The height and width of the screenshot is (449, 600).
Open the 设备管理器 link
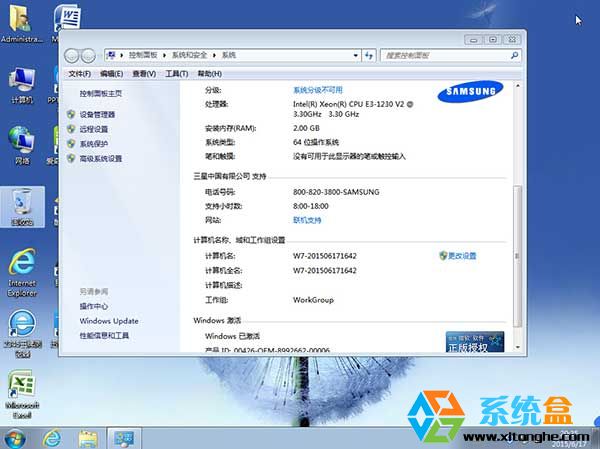click(x=97, y=114)
